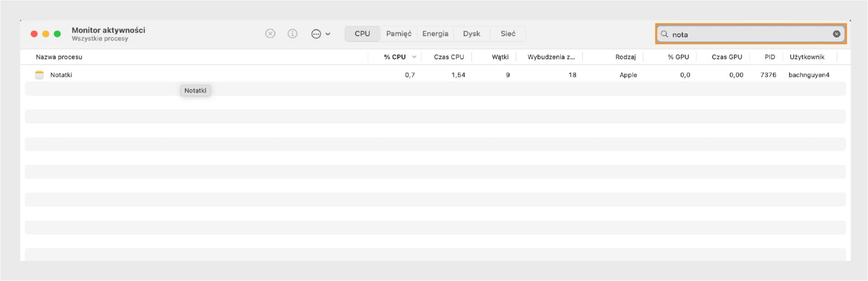
Task: Show the Sieć tab
Action: pos(508,34)
